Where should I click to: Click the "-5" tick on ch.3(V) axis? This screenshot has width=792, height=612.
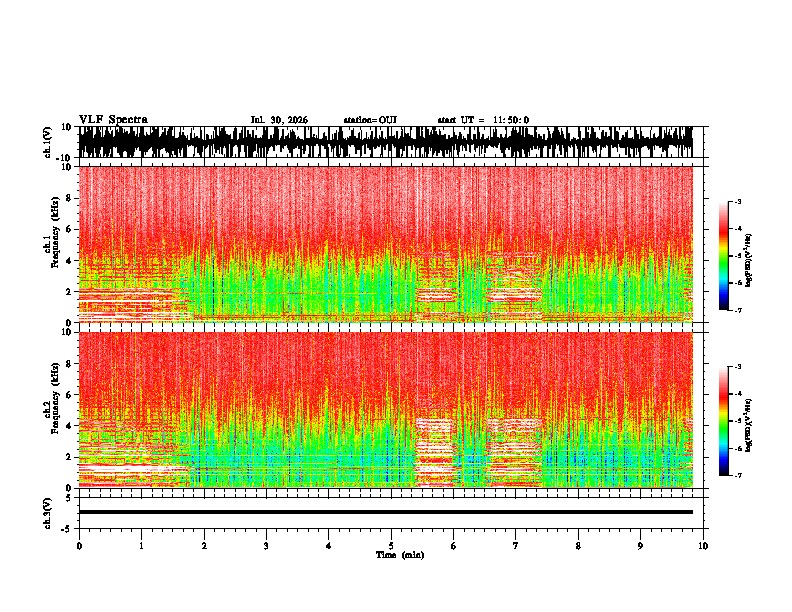pos(67,529)
